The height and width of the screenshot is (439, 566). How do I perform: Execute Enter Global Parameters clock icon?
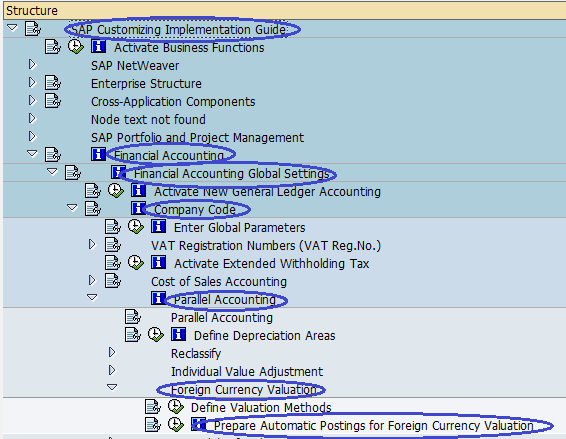point(136,226)
